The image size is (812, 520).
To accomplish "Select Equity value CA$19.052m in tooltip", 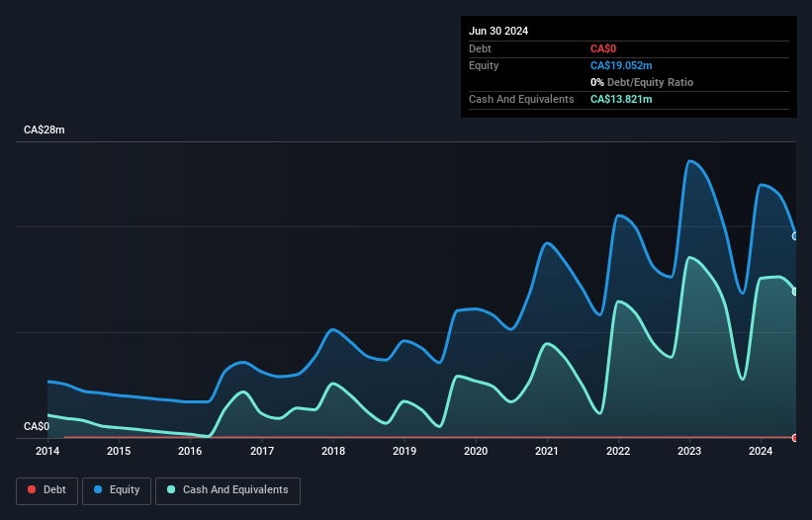I will [621, 65].
